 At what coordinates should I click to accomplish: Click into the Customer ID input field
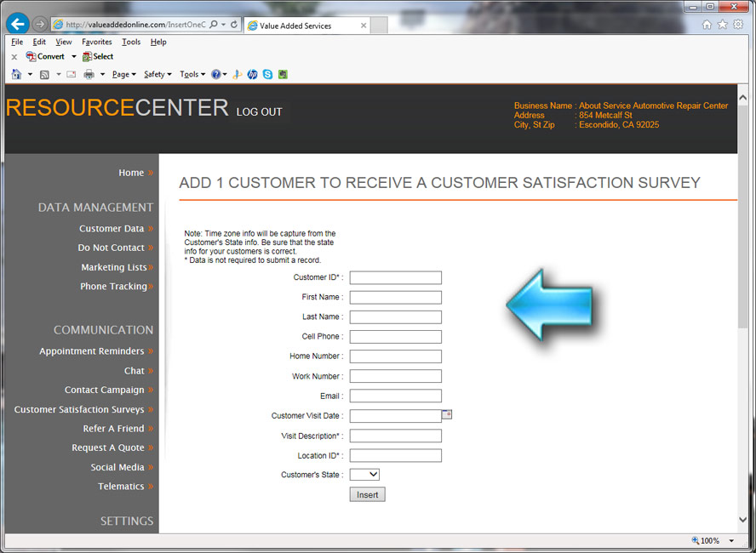[x=395, y=277]
